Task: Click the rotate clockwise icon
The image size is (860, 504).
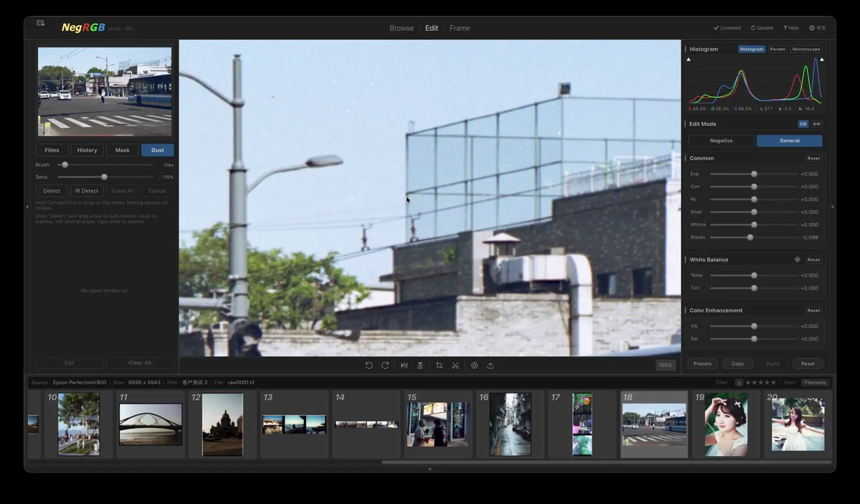Action: [x=385, y=365]
